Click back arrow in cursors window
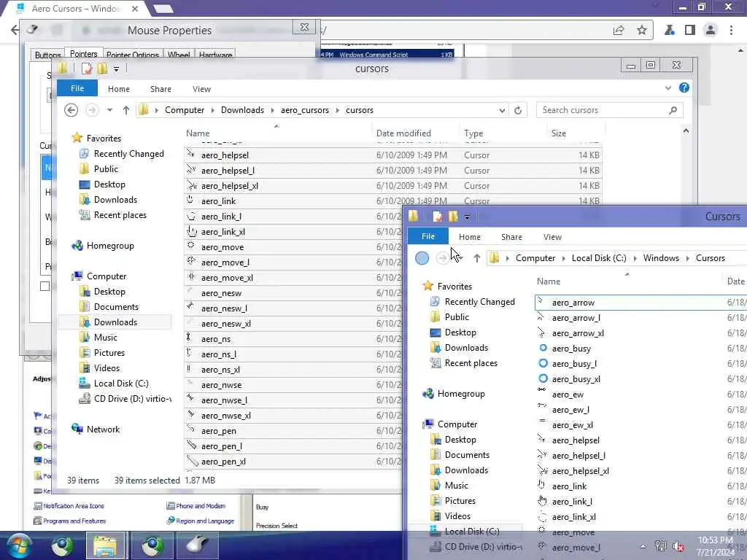The height and width of the screenshot is (560, 747). pos(71,110)
